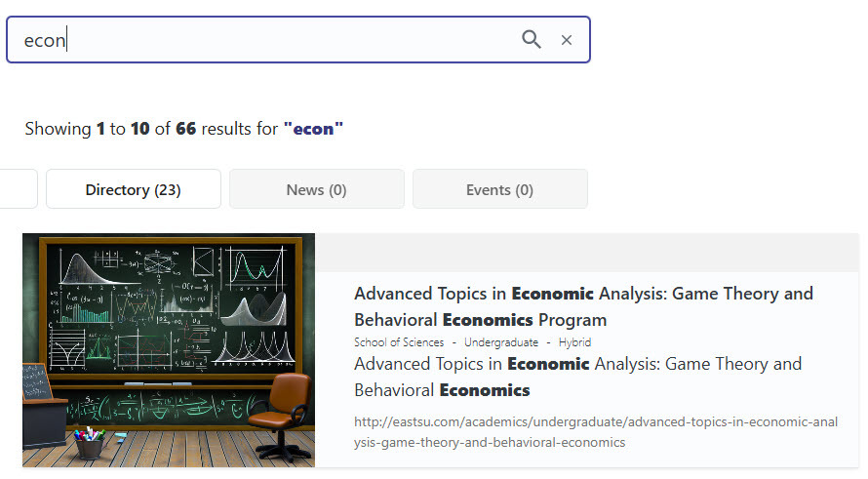Screen dimensions: 868x479
Task: Switch to the Directory (23) tab
Action: 133,189
